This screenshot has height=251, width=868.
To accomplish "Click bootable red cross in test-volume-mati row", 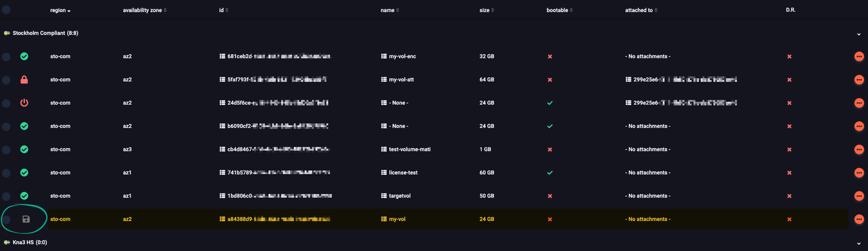I will (x=550, y=149).
